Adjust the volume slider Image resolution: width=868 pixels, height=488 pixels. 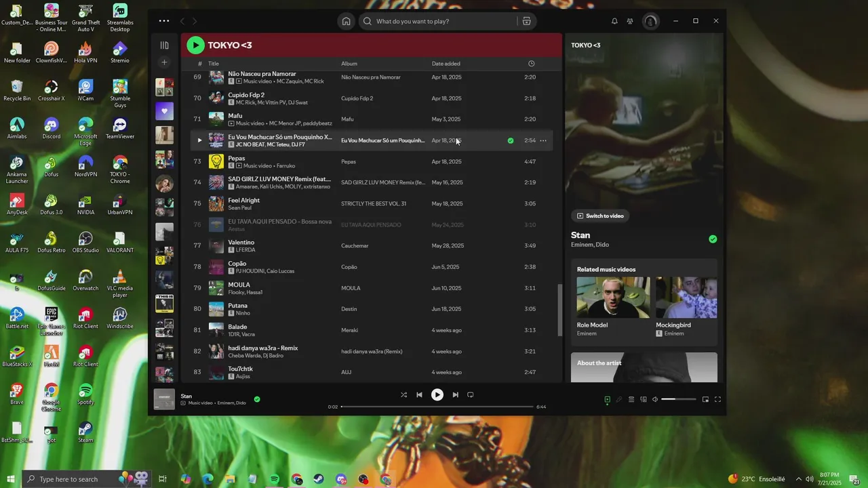tap(679, 399)
